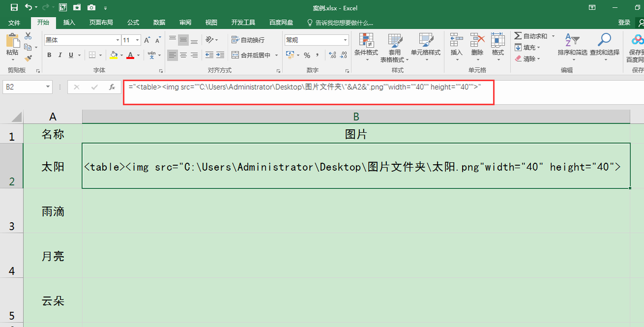Open the File (文件) tab
The height and width of the screenshot is (327, 644).
(14, 23)
